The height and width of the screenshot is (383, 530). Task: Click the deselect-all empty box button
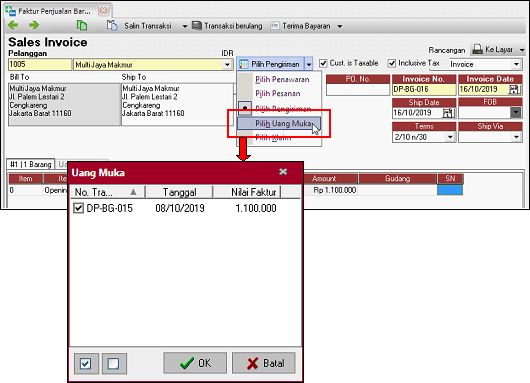tap(114, 364)
